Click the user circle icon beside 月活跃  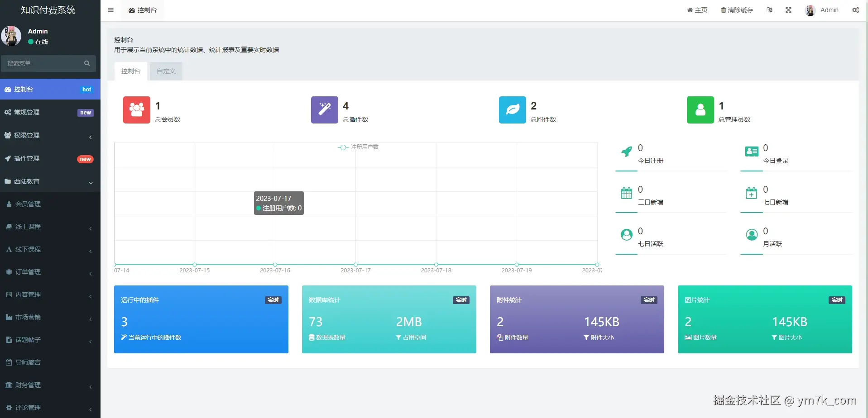(x=752, y=235)
